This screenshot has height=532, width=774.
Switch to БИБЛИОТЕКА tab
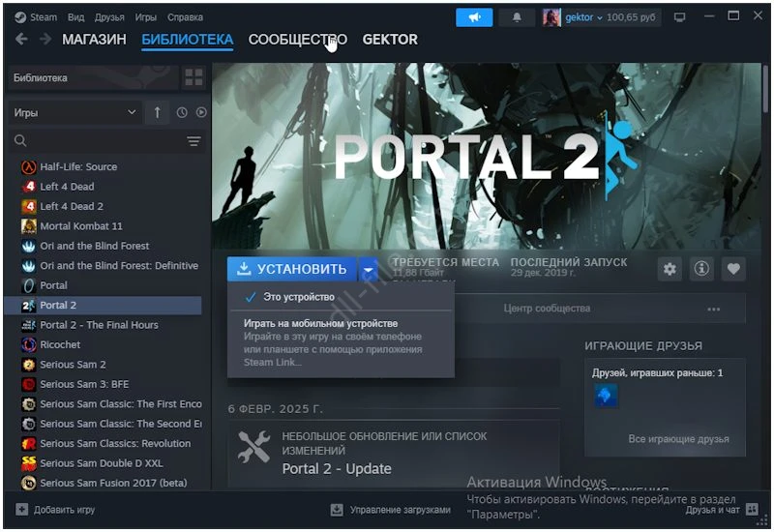187,40
